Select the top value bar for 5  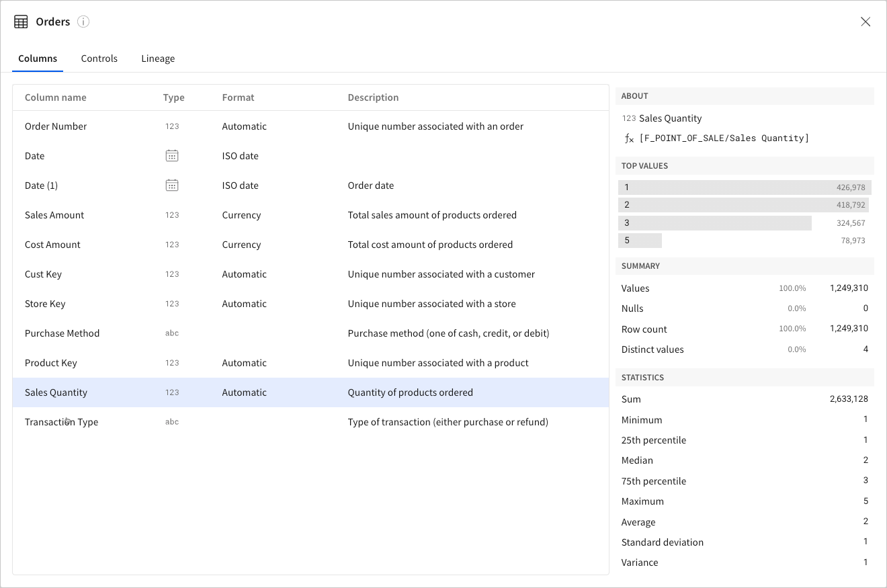coord(640,241)
